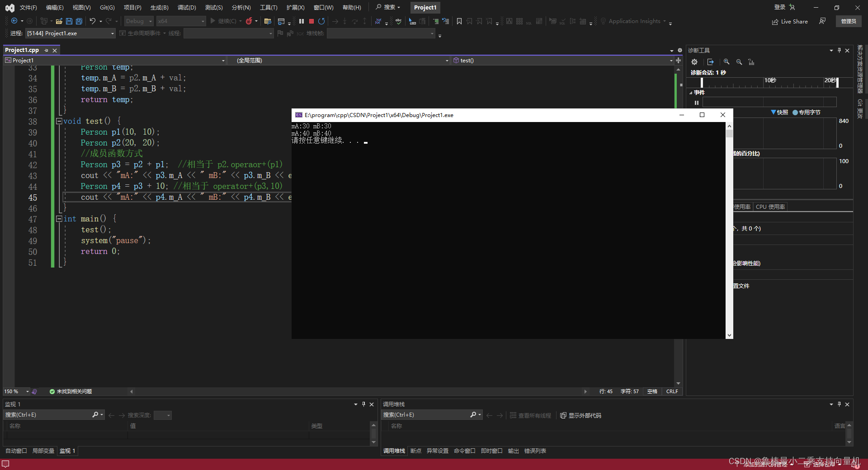Open the x64 platform dropdown
This screenshot has width=868, height=470.
pyautogui.click(x=181, y=21)
